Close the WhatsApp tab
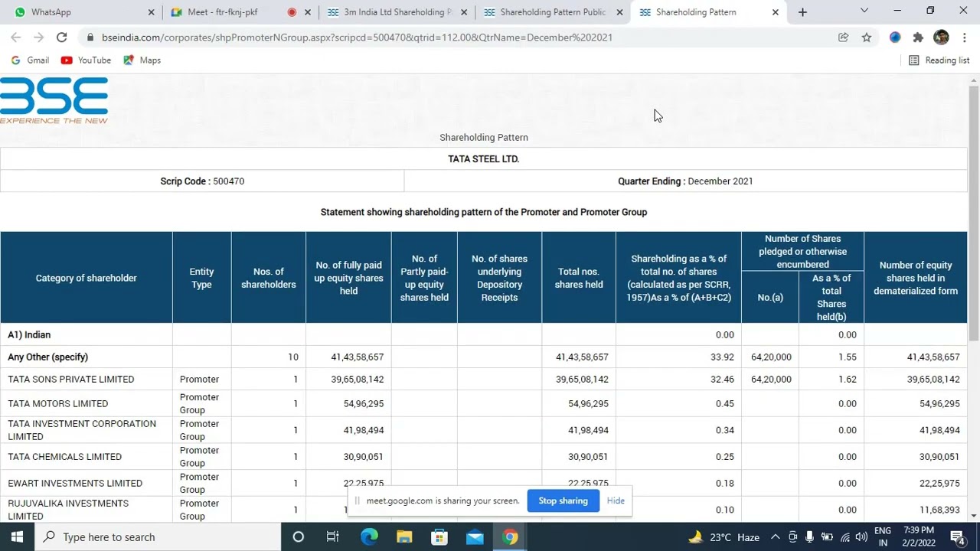The width and height of the screenshot is (980, 551). pos(151,12)
